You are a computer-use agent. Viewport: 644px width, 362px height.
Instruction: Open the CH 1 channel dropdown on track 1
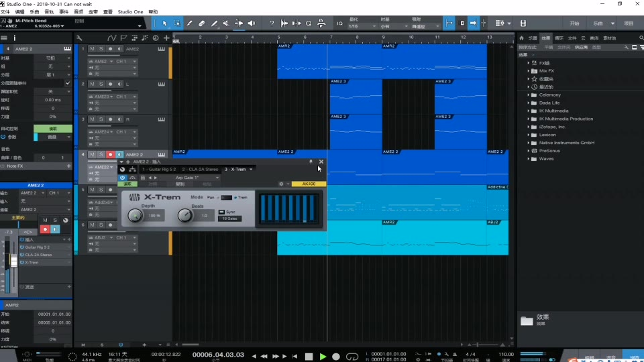point(126,62)
